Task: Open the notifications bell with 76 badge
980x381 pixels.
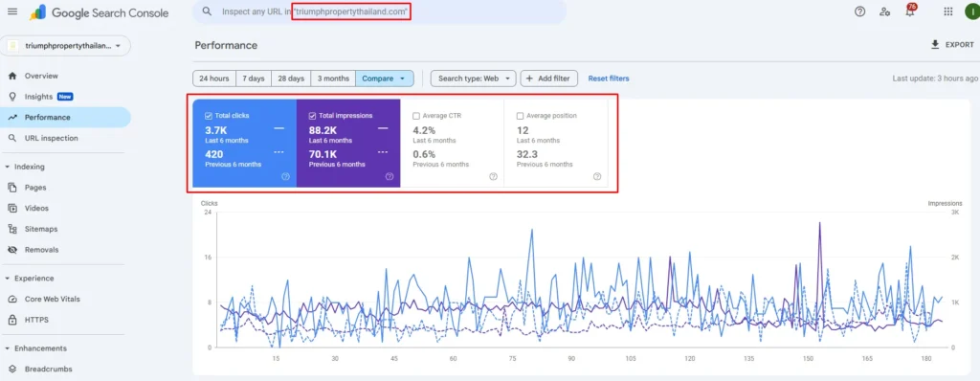Action: click(x=910, y=11)
